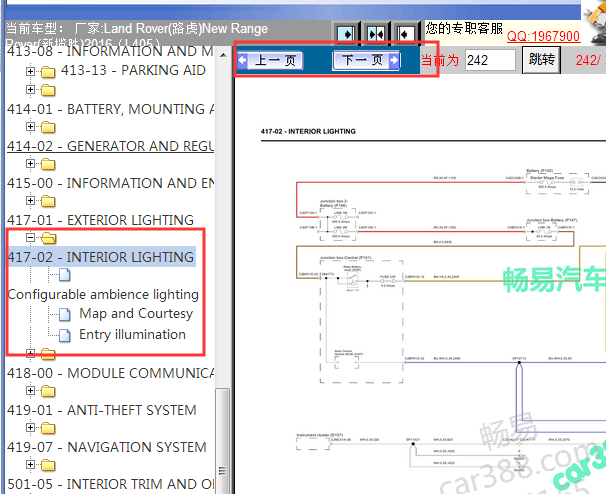This screenshot has height=494, width=606.
Task: Click the right-arrow panel toolbar icon
Action: coord(347,34)
